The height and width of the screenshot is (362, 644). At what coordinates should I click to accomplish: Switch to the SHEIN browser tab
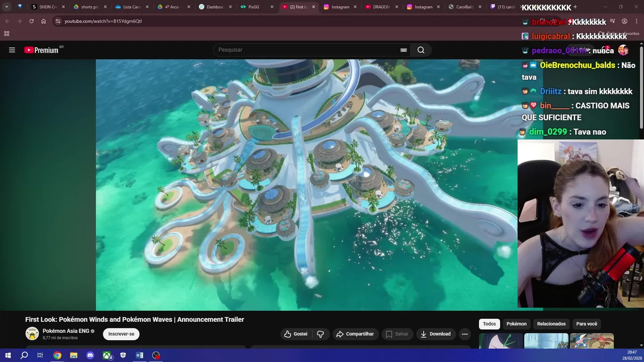click(48, 7)
